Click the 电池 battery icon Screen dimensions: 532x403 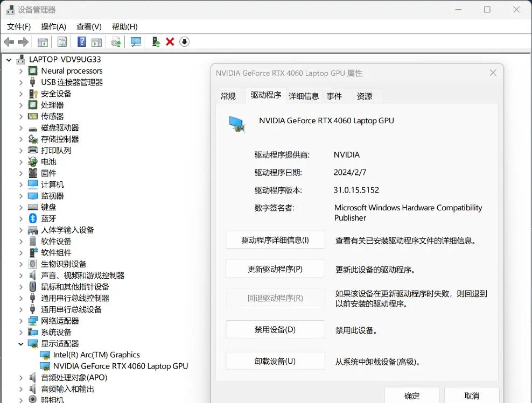point(33,161)
